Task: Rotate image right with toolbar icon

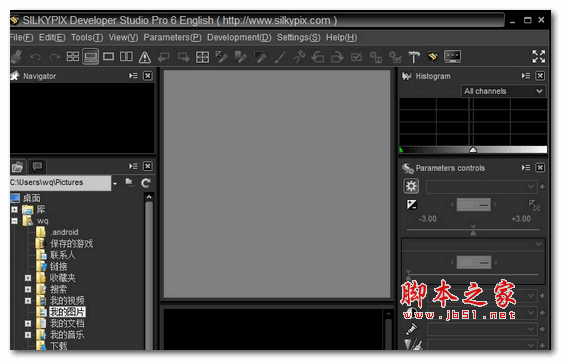Action: coord(337,57)
